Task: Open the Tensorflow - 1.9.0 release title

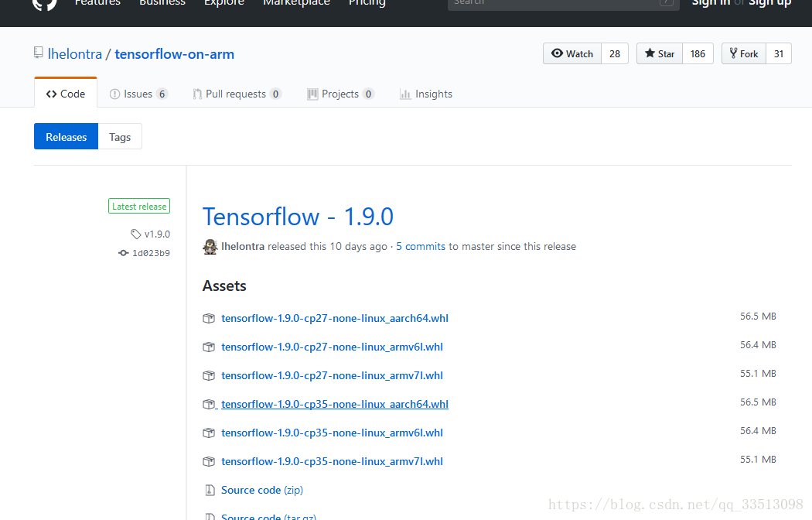Action: click(298, 217)
